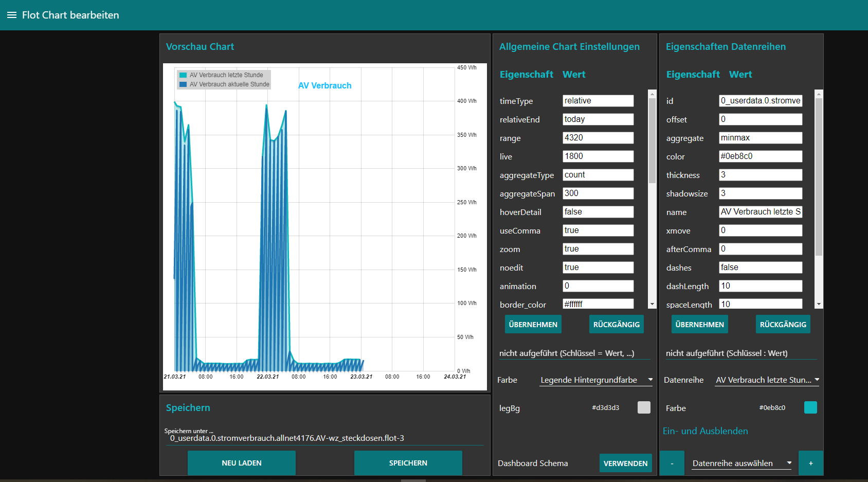This screenshot has height=482, width=868.
Task: Pick the legBg gray color swatch
Action: coord(644,407)
